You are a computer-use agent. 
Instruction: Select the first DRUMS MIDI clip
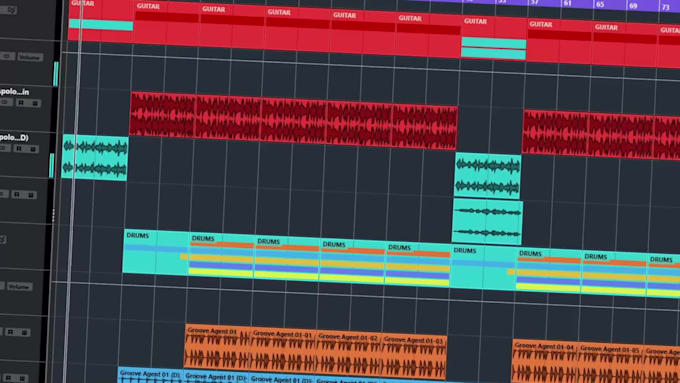tap(156, 252)
